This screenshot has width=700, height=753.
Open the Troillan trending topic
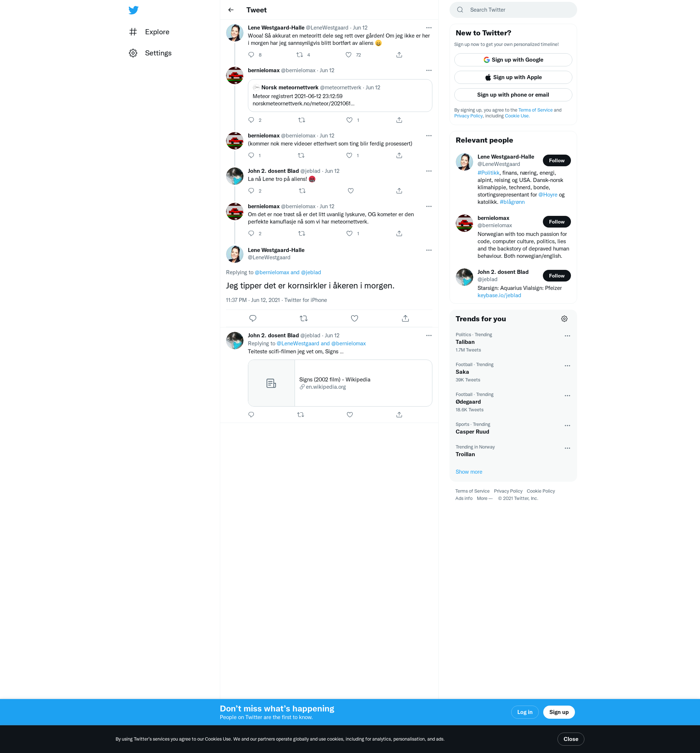click(513, 451)
